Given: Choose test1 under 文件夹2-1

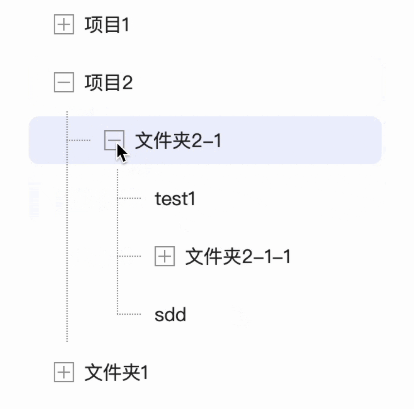Looking at the screenshot, I should coord(175,199).
